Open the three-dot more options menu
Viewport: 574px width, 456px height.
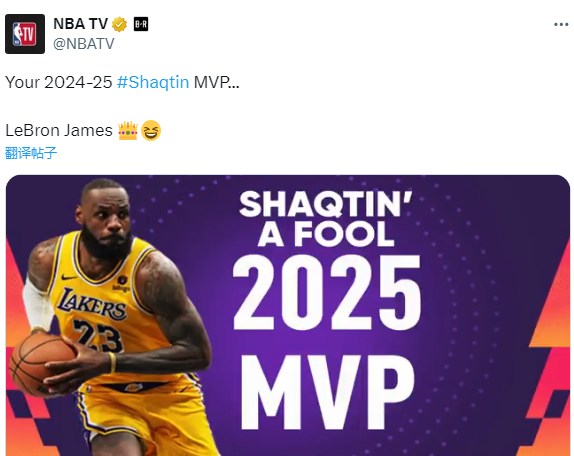pos(561,25)
